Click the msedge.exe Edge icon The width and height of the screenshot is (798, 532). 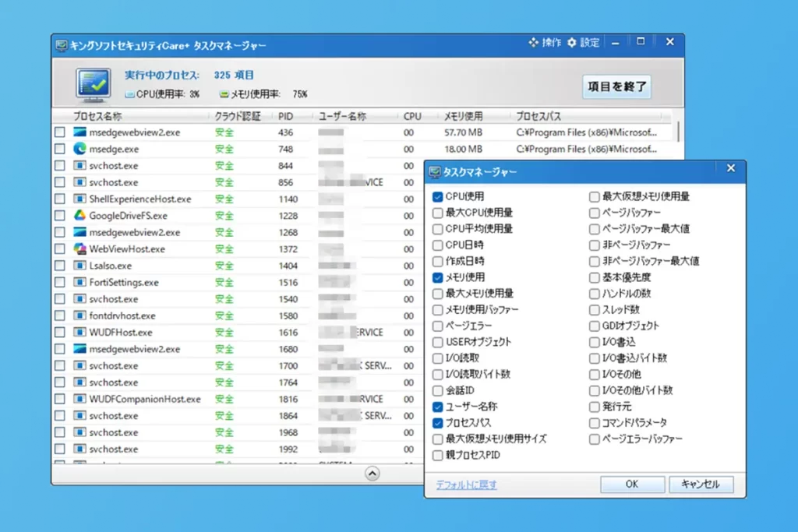click(80, 149)
